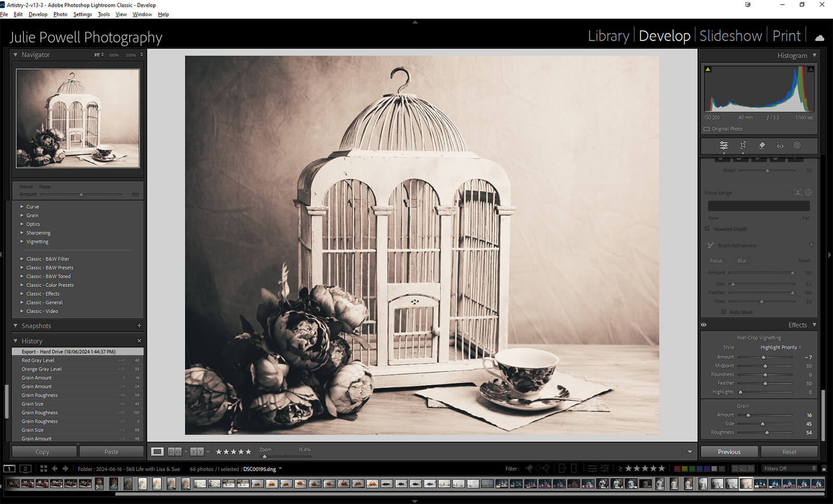Select the Edit sliders tool icon
The height and width of the screenshot is (504, 833).
coord(724,146)
